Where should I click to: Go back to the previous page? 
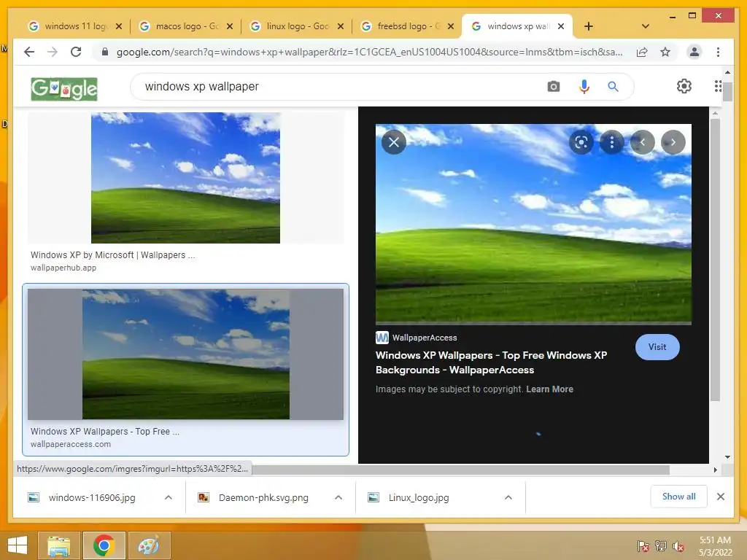point(29,52)
